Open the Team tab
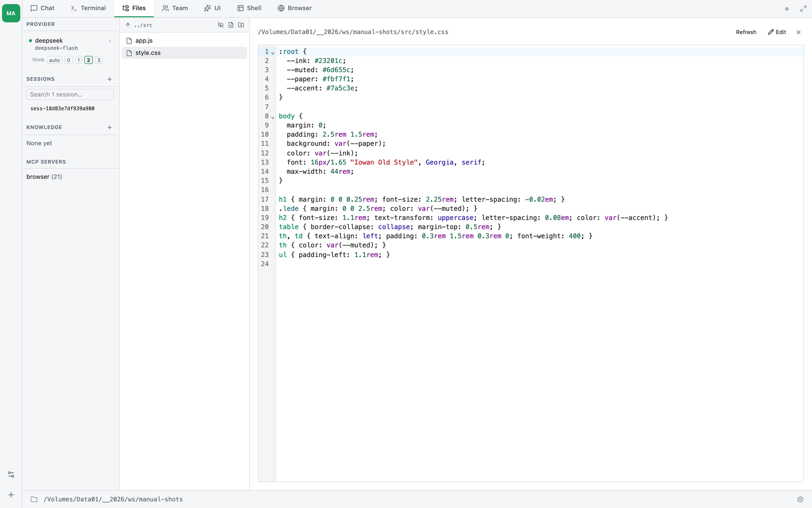The width and height of the screenshot is (812, 508). click(175, 8)
